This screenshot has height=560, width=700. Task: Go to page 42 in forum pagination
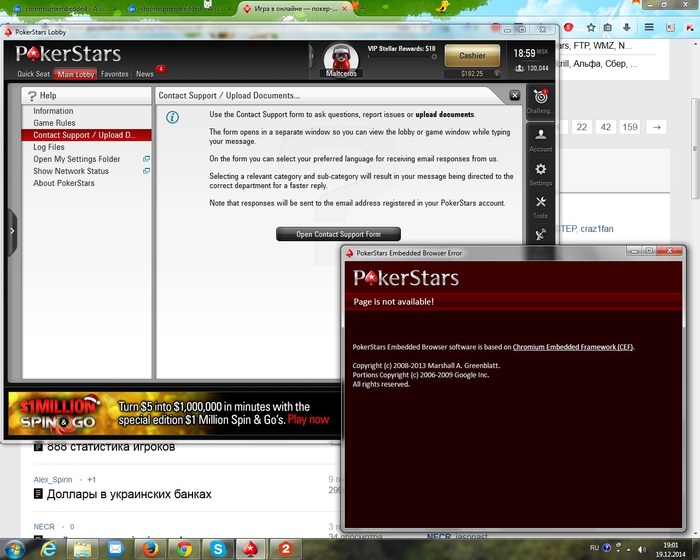[x=605, y=127]
